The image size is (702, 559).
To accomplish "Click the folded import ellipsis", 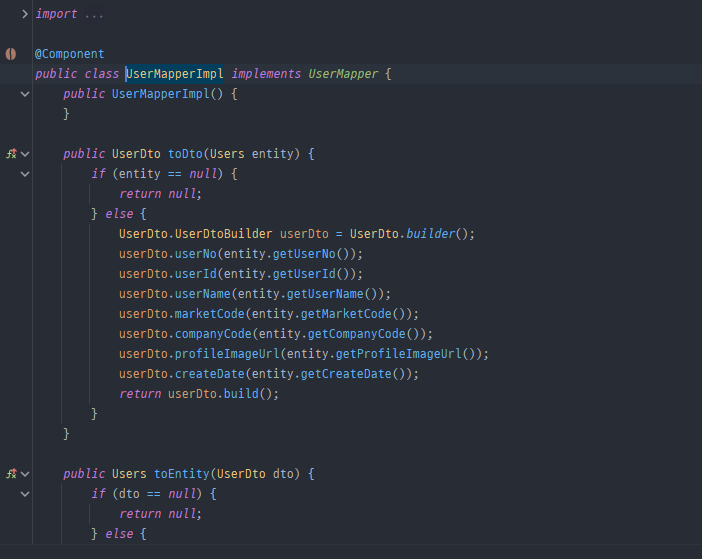I will point(94,14).
